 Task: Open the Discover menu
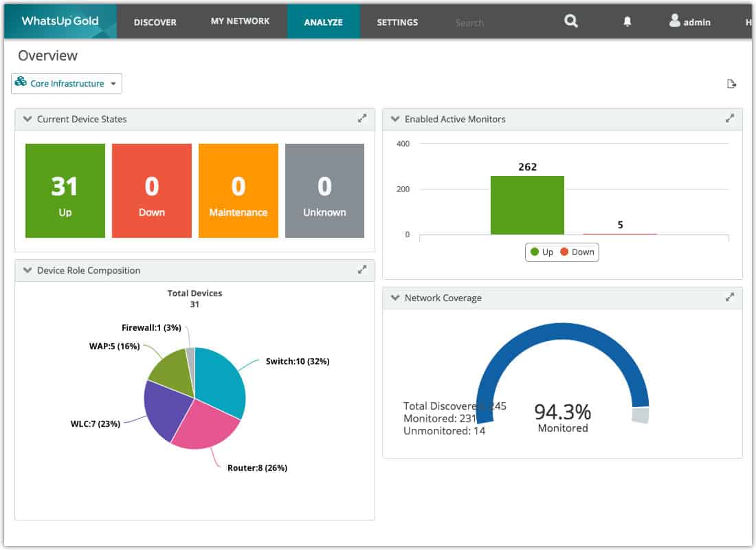[155, 22]
